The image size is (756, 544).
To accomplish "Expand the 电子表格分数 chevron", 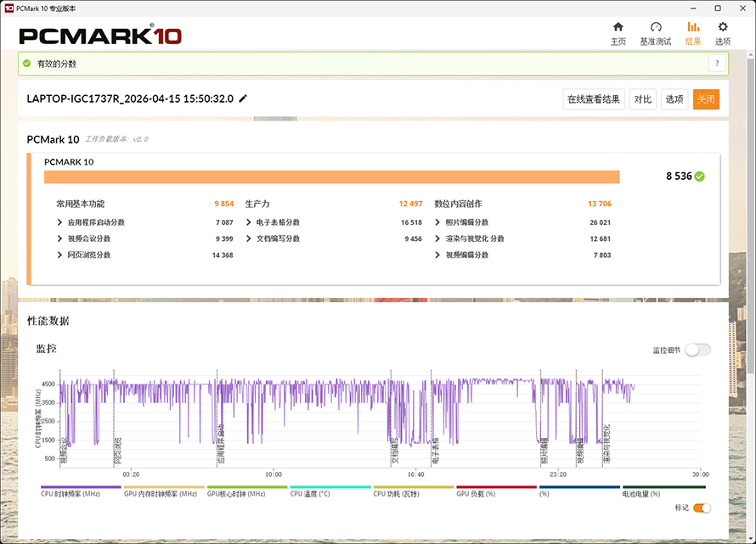I will pyautogui.click(x=248, y=222).
